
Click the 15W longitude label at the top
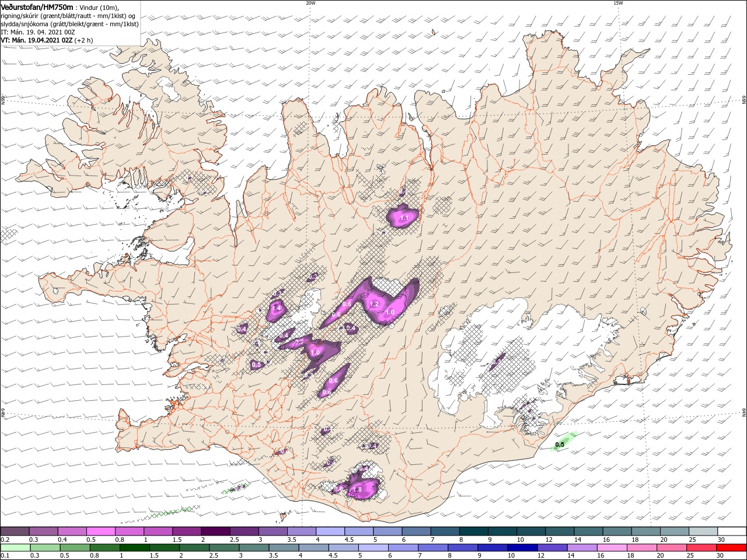618,3
